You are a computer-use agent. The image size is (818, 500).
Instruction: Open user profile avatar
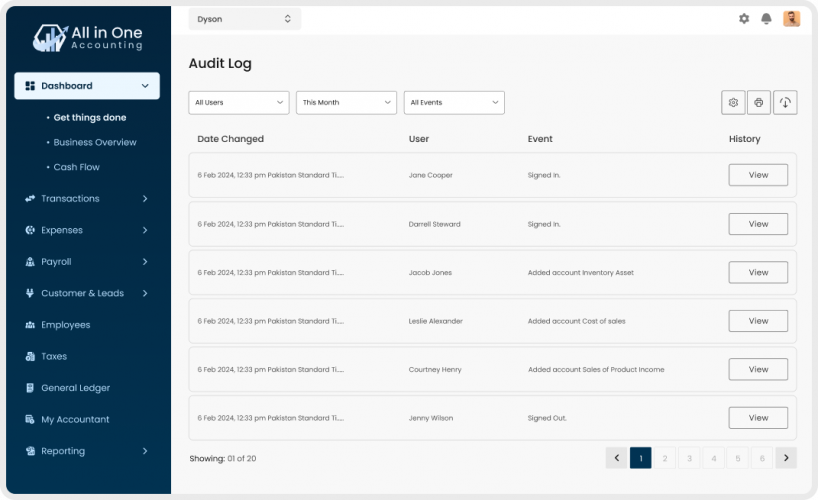coord(791,19)
